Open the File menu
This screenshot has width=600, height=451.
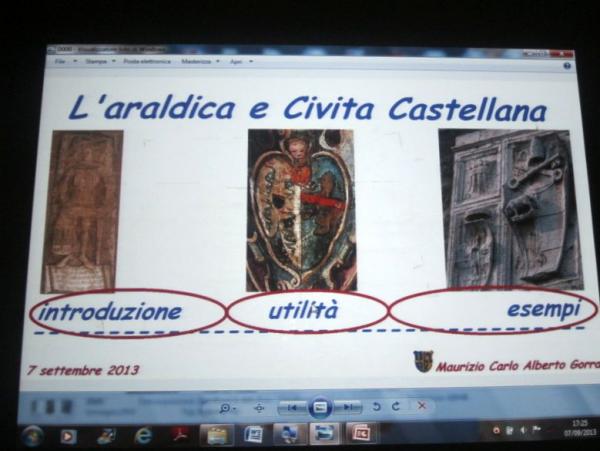(60, 61)
